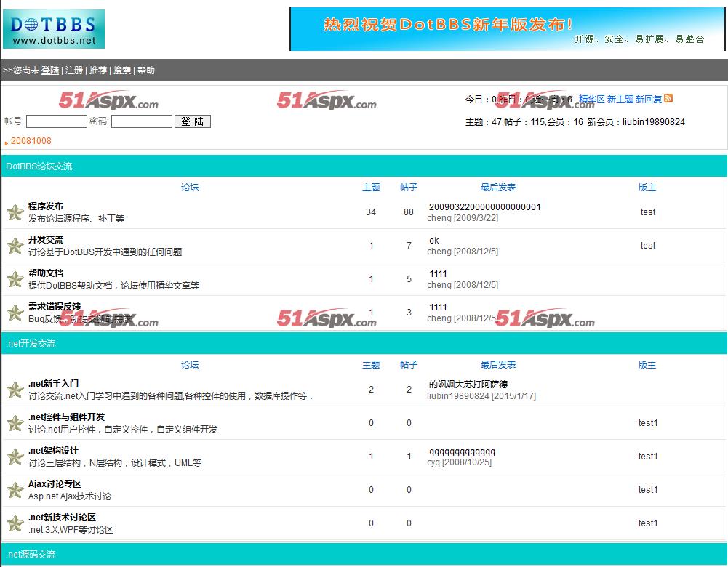Viewport: 728px width, 567px height.
Task: Click moderator test1 in .net新技术讨论区 row
Action: 648,523
